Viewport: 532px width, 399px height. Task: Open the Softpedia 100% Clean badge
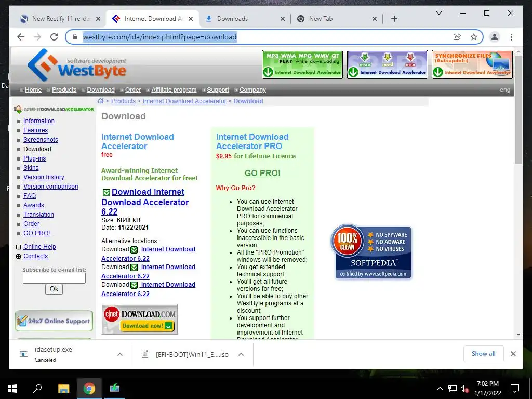coord(371,252)
